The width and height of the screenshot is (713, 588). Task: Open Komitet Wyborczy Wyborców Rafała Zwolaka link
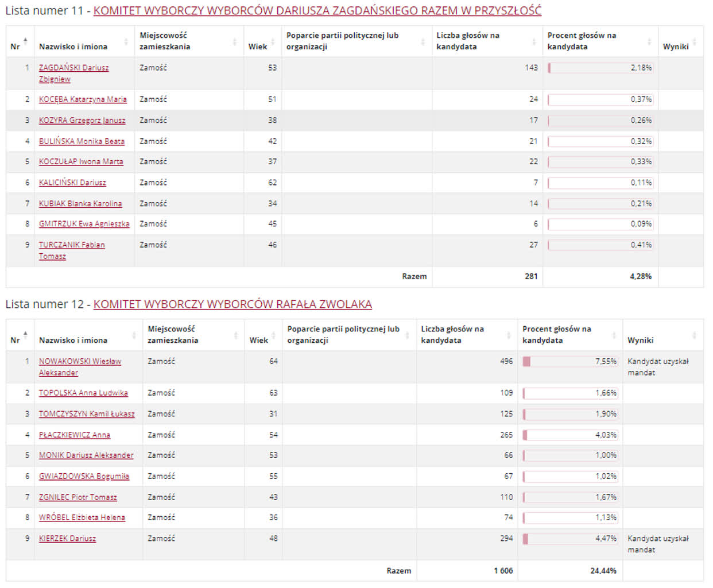[x=232, y=304]
